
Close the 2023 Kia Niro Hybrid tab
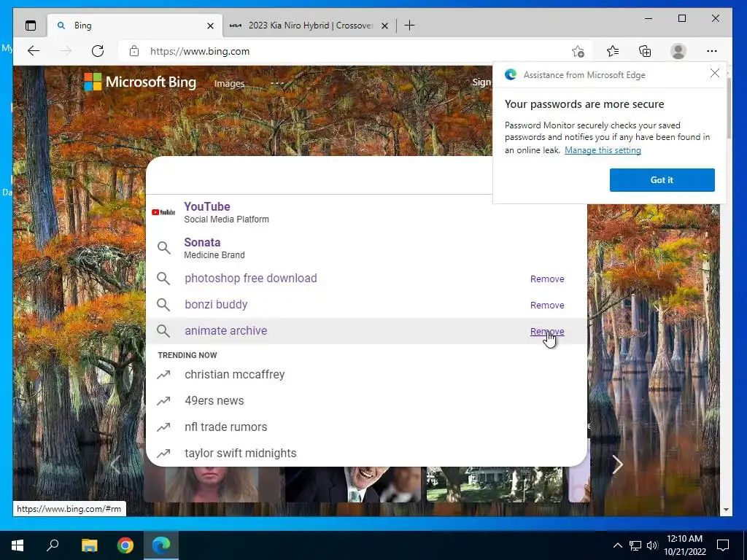(384, 26)
